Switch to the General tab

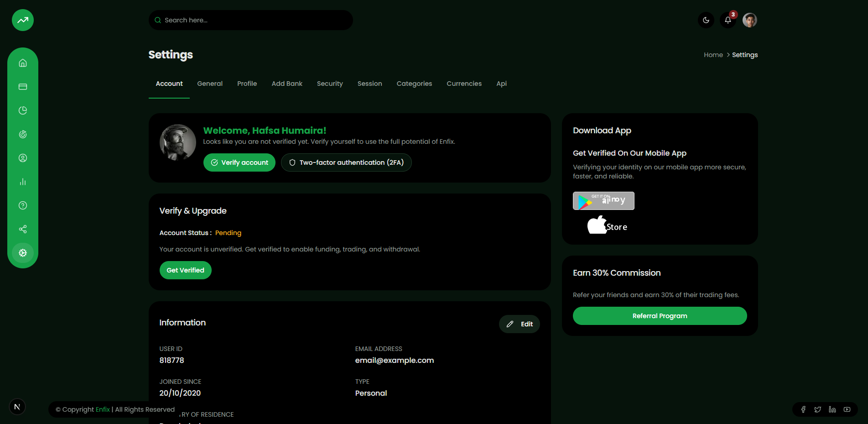210,84
